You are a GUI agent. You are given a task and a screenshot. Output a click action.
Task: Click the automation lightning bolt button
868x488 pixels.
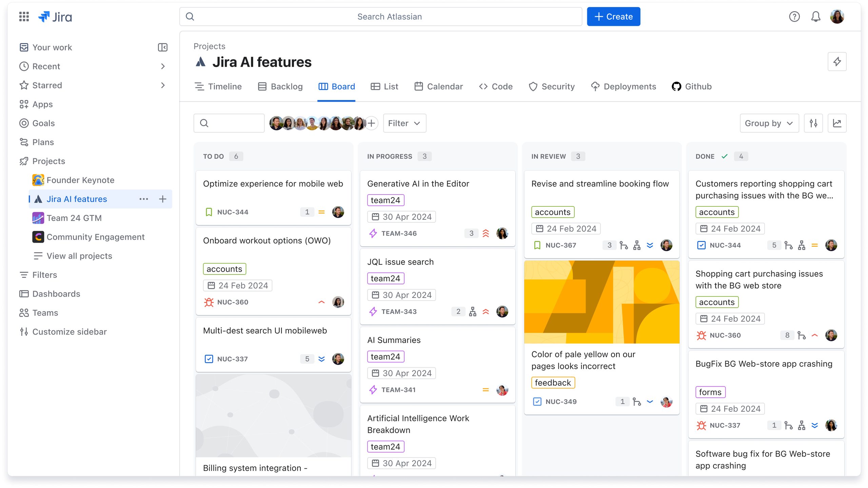tap(837, 61)
